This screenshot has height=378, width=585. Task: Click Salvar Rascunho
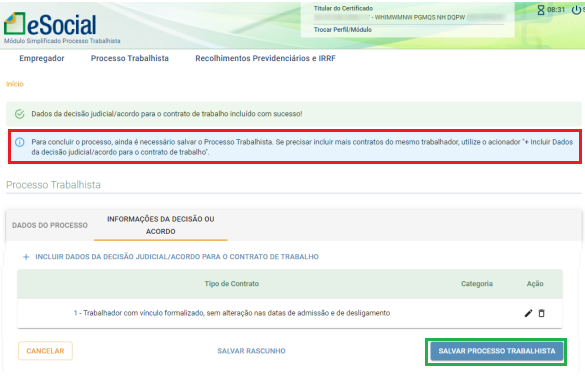tap(251, 351)
